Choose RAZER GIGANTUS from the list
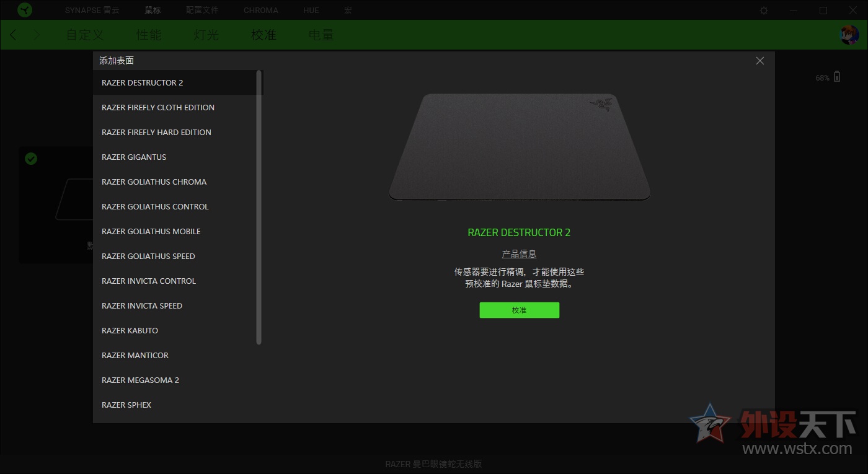 coord(175,157)
